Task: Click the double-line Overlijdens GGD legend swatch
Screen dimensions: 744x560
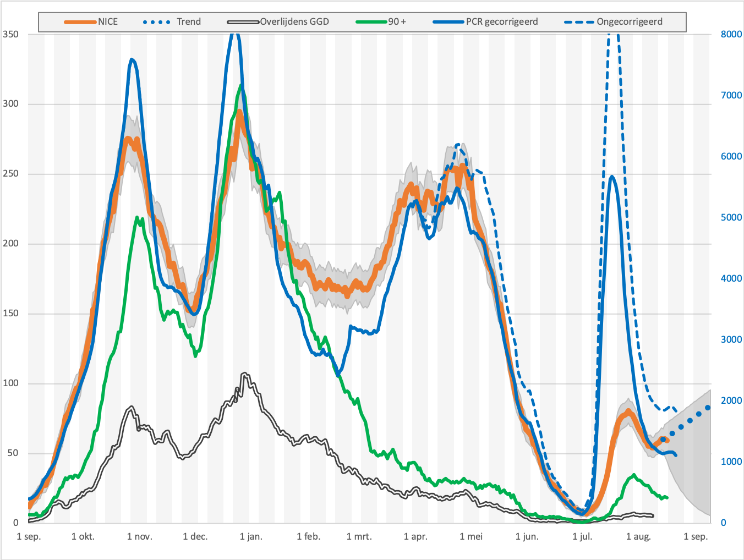Action: point(243,22)
